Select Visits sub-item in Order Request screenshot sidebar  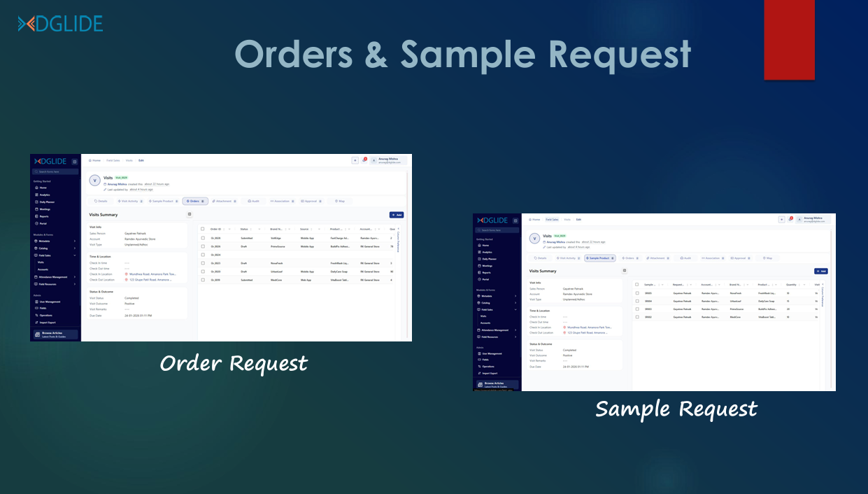pyautogui.click(x=41, y=262)
